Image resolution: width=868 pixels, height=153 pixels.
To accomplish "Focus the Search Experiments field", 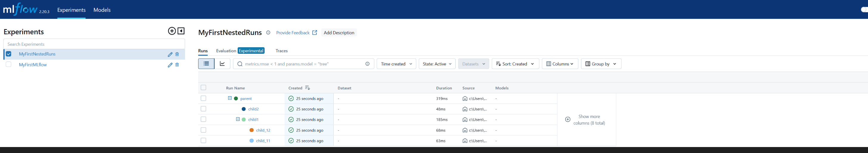I will pyautogui.click(x=94, y=44).
